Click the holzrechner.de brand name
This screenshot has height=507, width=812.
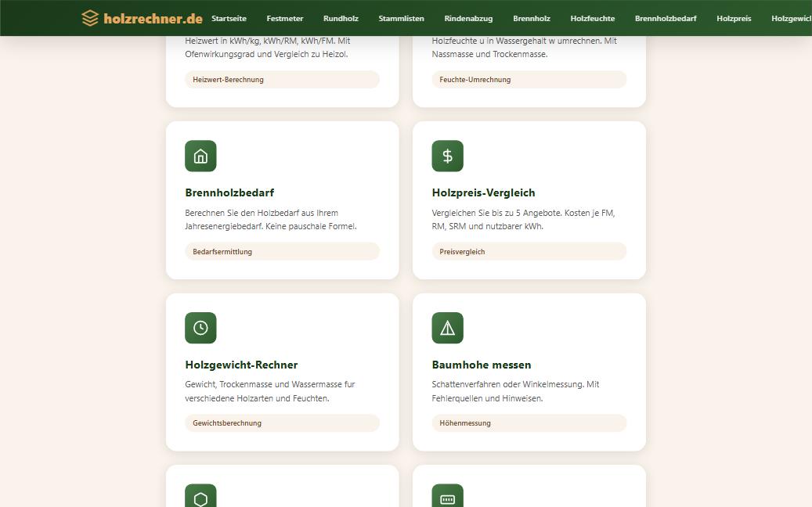pos(153,19)
